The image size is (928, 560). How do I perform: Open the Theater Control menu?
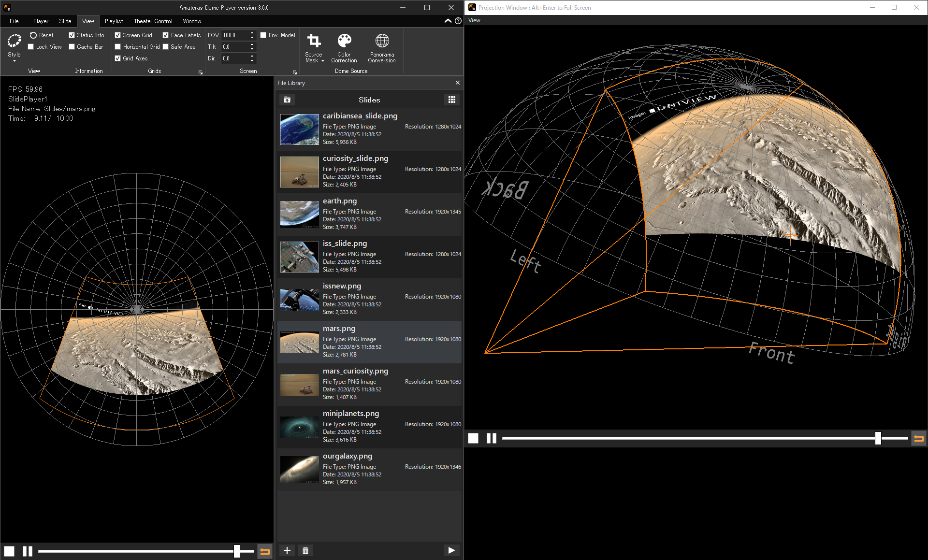153,21
